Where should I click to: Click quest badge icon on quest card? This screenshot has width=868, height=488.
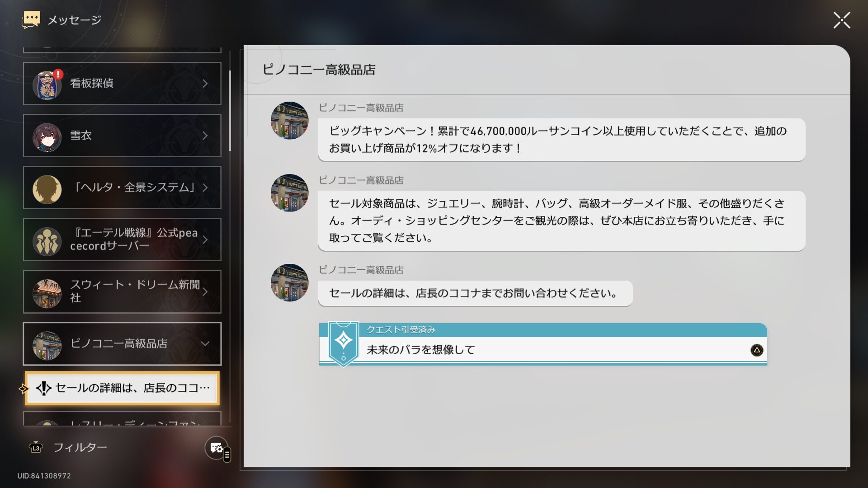(x=343, y=341)
